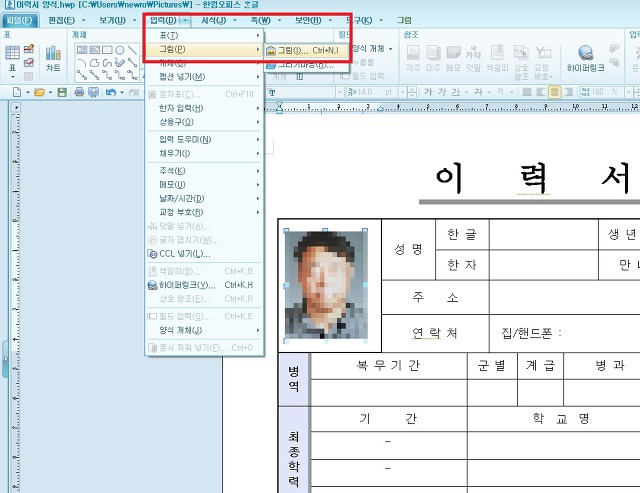
Task: Expand the 서식(J) menu arrow
Action: 235,20
